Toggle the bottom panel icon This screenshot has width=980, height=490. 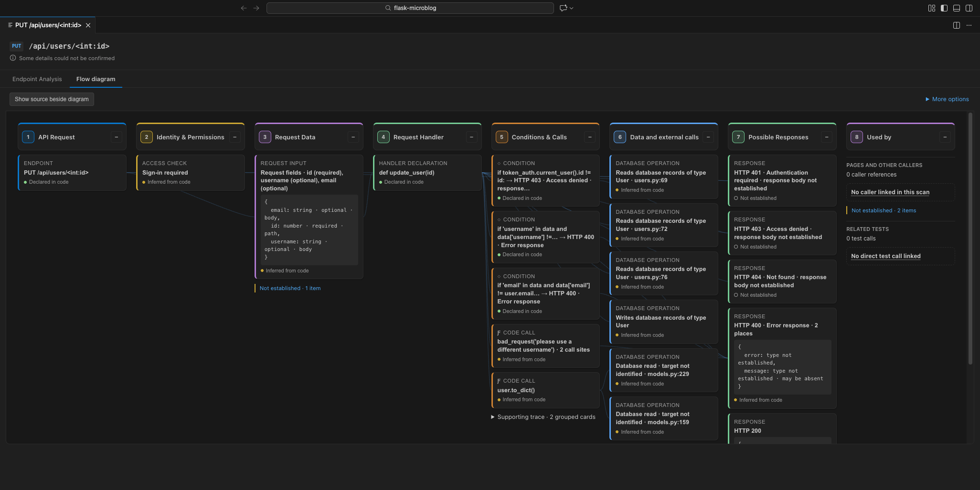957,8
